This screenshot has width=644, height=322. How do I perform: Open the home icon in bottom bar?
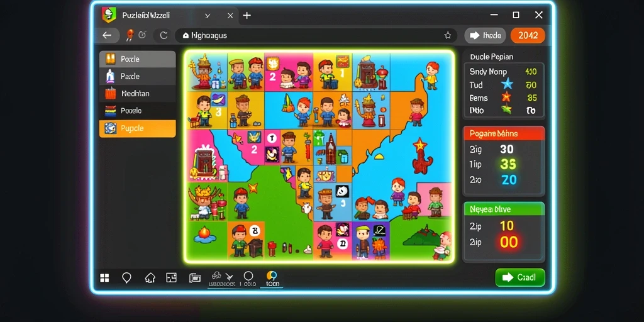pos(150,278)
